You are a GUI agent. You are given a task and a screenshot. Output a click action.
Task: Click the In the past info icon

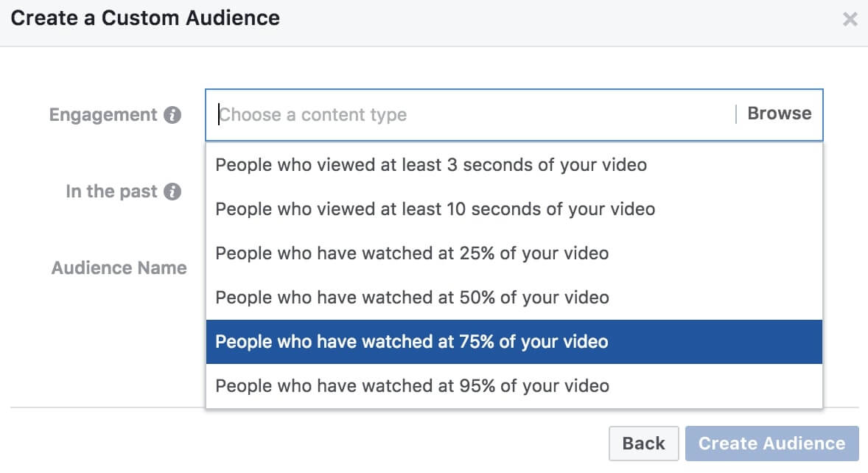click(172, 192)
